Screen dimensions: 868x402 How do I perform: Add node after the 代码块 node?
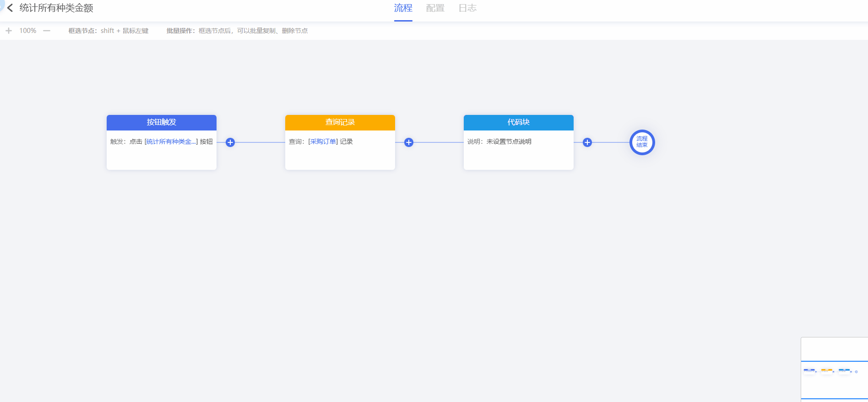(x=587, y=142)
